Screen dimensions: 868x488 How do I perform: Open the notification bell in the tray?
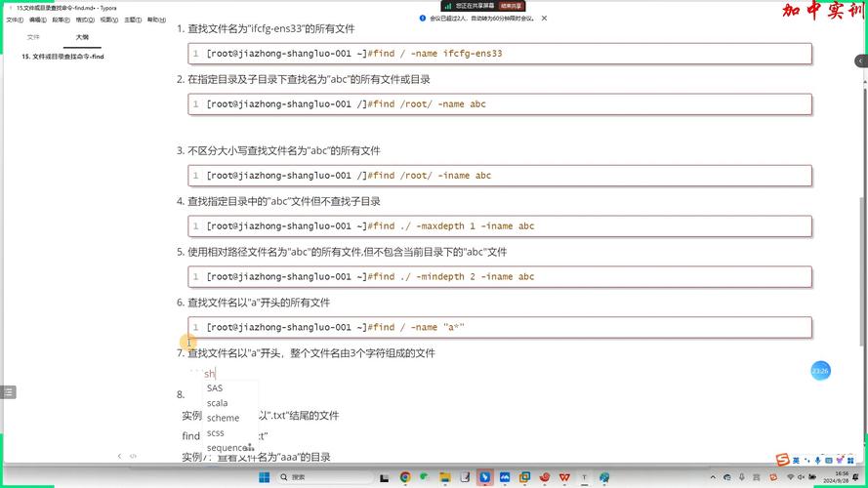pyautogui.click(x=856, y=477)
